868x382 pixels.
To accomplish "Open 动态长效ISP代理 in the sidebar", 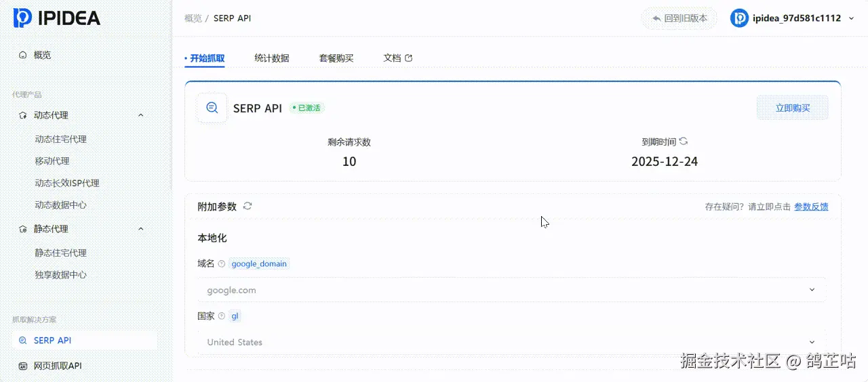I will [x=67, y=183].
